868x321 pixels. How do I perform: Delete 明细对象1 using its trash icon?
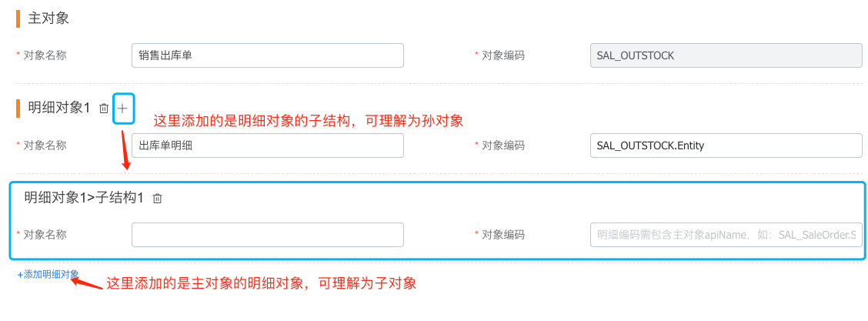click(x=104, y=109)
